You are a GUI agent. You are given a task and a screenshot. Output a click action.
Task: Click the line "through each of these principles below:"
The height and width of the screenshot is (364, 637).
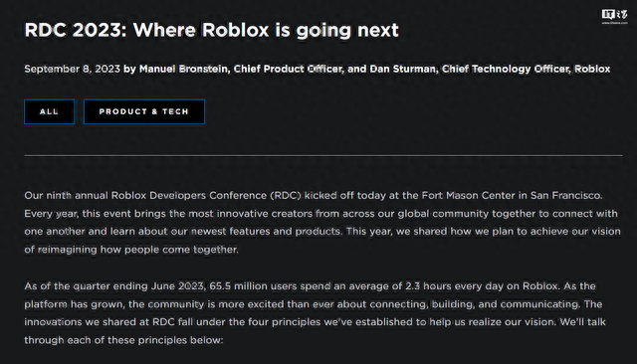tap(123, 340)
